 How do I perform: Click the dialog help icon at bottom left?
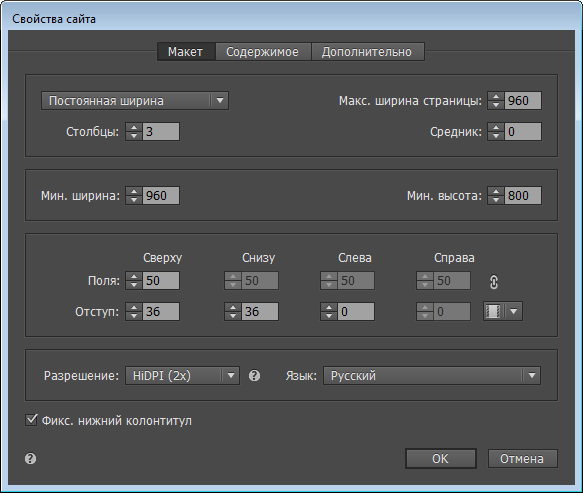pos(30,458)
